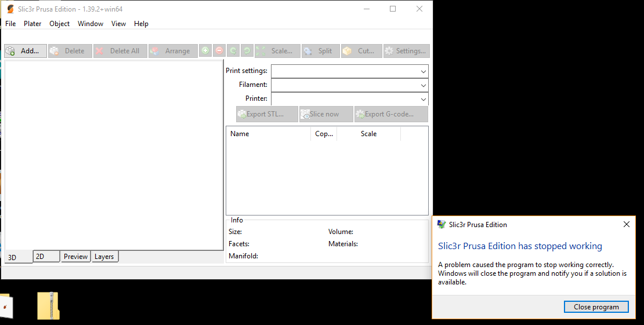This screenshot has width=644, height=325.
Task: Open the Object menu
Action: pos(60,24)
